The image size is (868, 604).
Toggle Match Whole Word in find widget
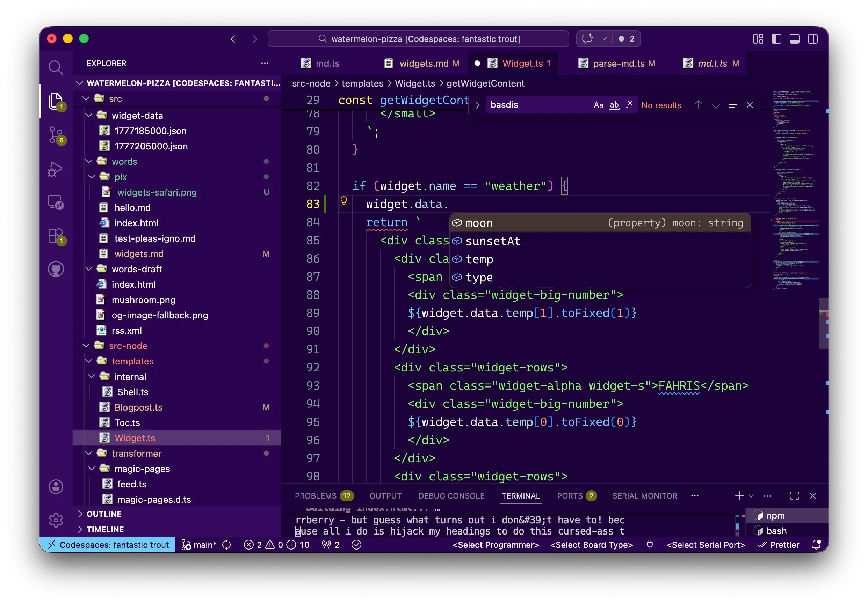click(x=614, y=105)
